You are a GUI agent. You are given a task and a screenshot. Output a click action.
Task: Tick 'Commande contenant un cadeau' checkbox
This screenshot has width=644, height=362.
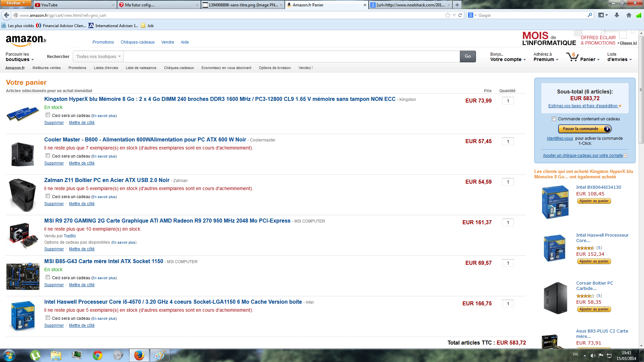pyautogui.click(x=554, y=119)
